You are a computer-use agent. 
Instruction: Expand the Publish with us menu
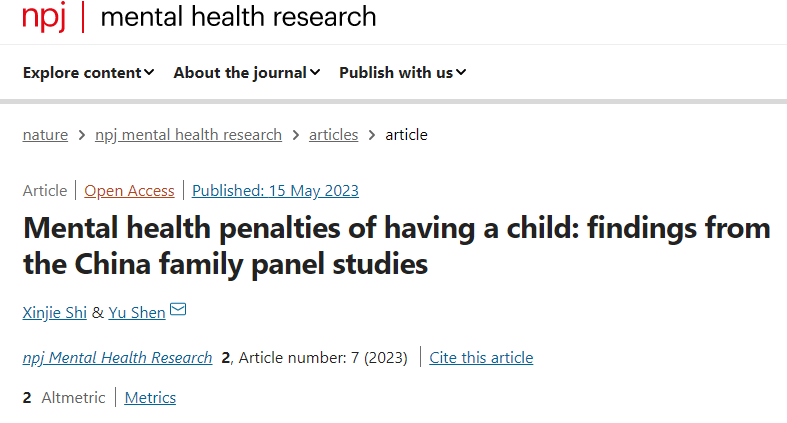pos(403,73)
